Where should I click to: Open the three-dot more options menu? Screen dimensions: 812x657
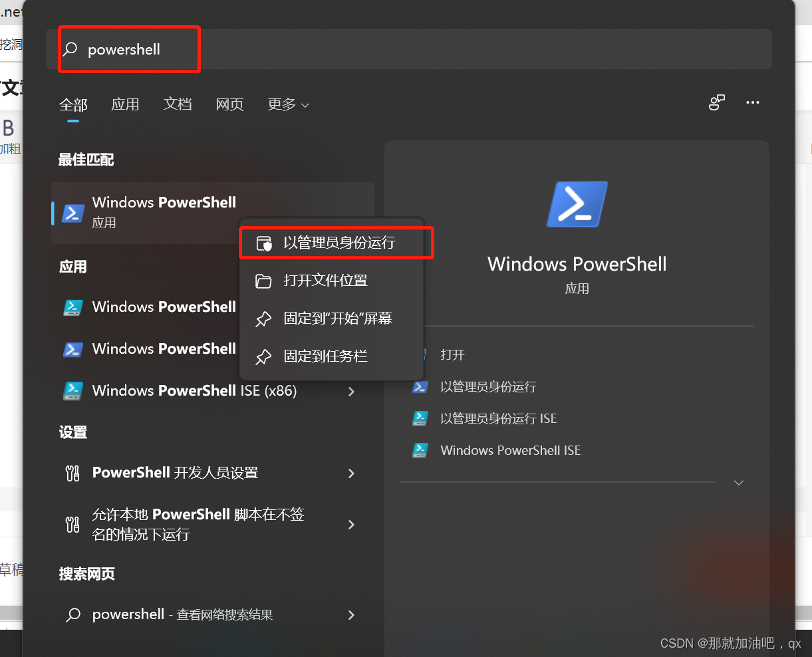[752, 102]
